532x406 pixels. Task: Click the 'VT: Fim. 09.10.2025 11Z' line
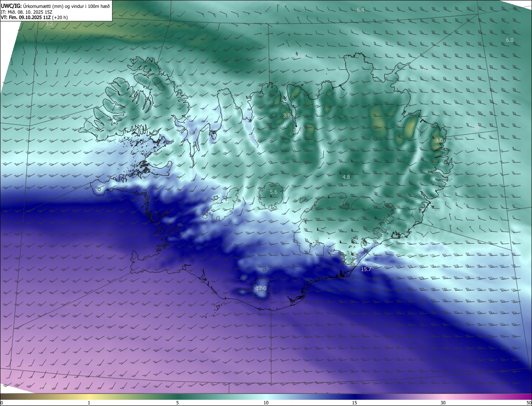(34, 17)
